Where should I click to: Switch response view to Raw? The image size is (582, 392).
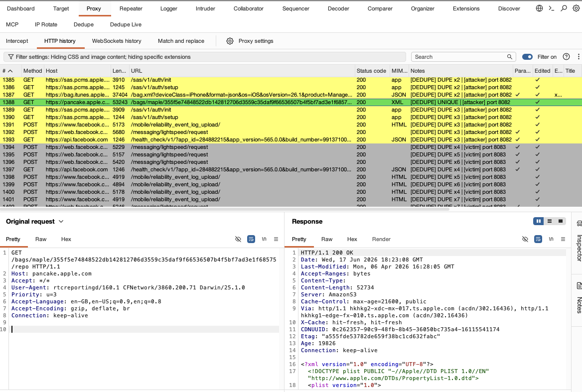coord(327,239)
